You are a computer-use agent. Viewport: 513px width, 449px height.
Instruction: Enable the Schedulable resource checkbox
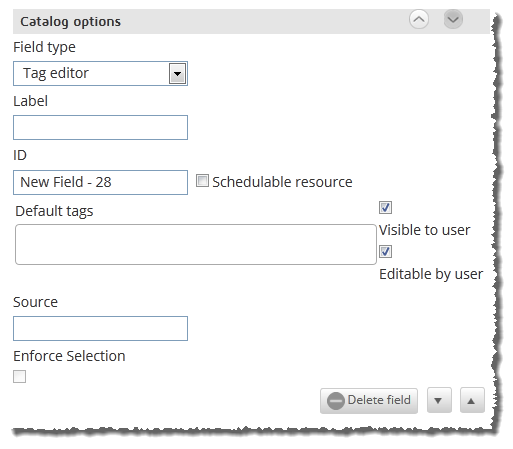click(x=202, y=181)
